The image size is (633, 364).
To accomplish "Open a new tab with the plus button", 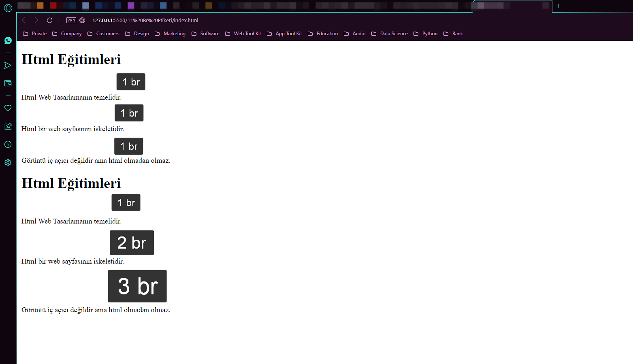I will coord(558,6).
